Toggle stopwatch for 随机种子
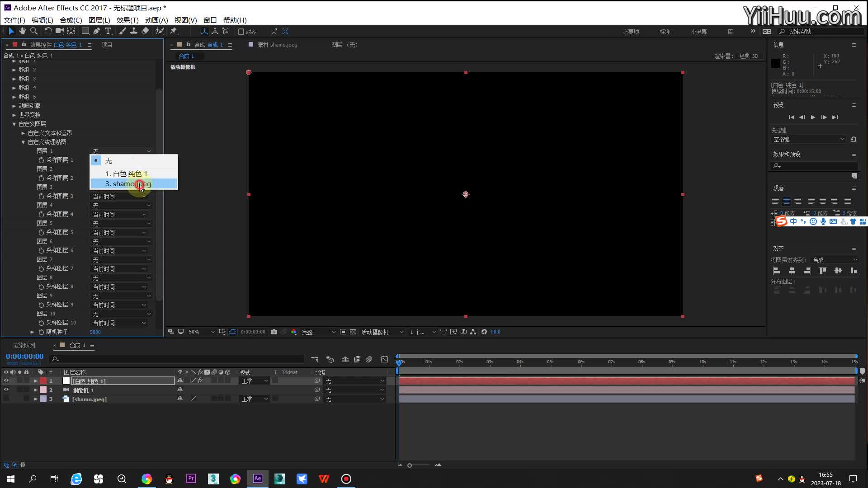 click(41, 332)
